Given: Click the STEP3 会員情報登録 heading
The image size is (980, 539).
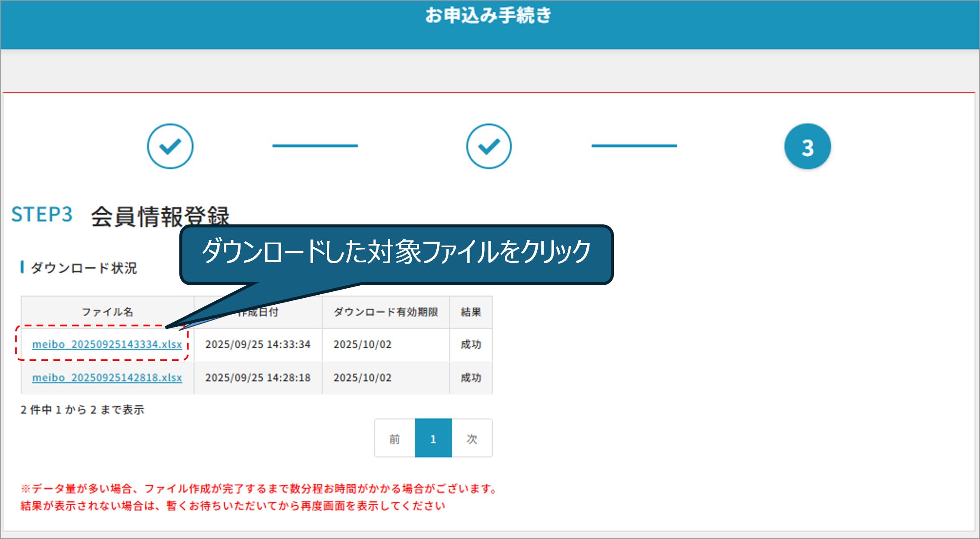Looking at the screenshot, I should 121,215.
